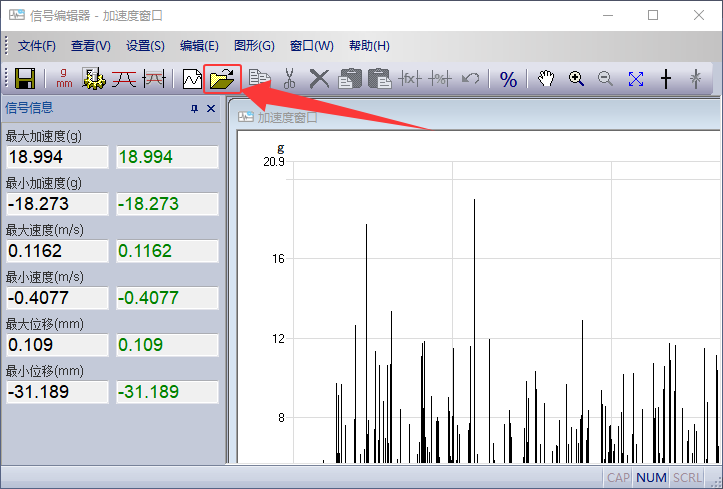Click the waveform graph icon
The width and height of the screenshot is (723, 489).
(x=193, y=79)
